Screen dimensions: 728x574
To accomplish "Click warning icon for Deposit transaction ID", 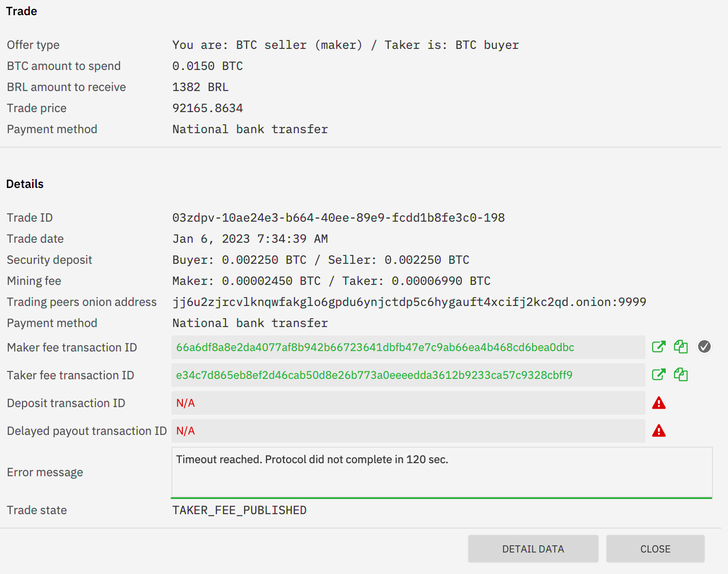I will pyautogui.click(x=658, y=403).
